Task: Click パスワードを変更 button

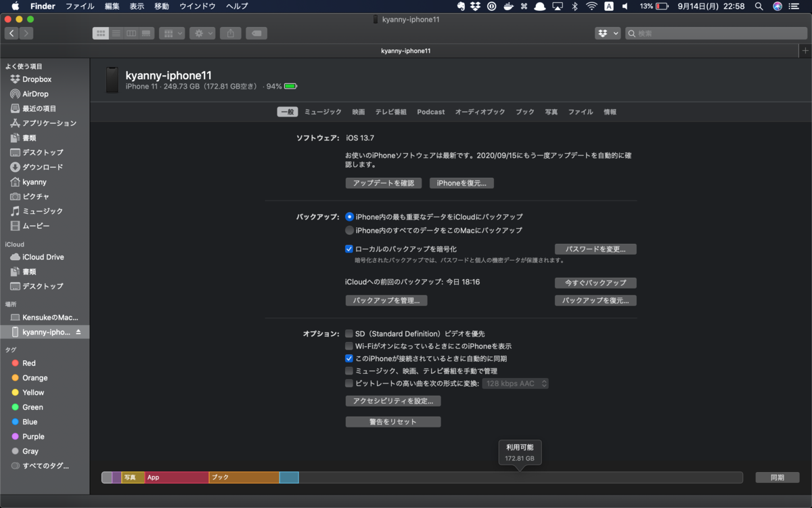Action: pyautogui.click(x=595, y=249)
